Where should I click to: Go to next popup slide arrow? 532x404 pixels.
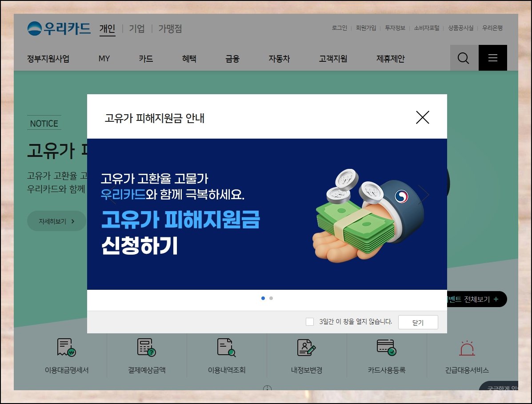point(424,194)
